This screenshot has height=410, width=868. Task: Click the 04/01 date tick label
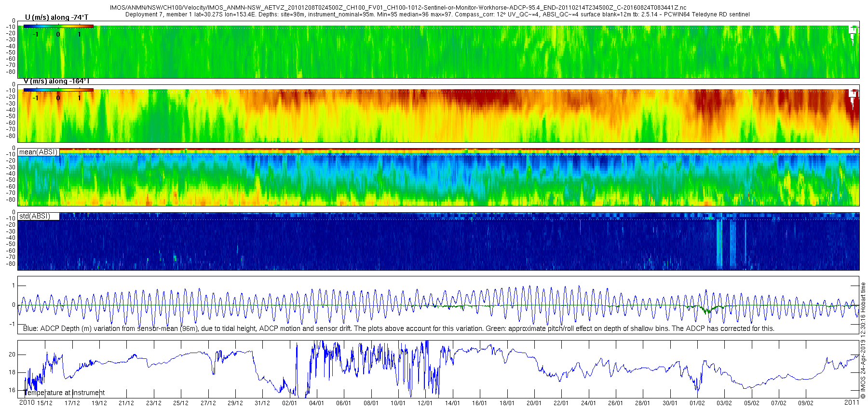(x=316, y=403)
